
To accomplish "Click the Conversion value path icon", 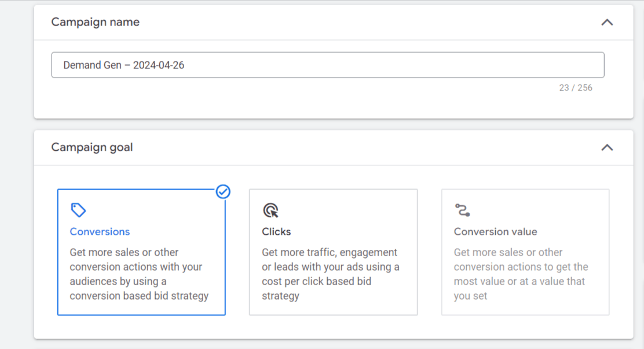I will click(x=462, y=210).
